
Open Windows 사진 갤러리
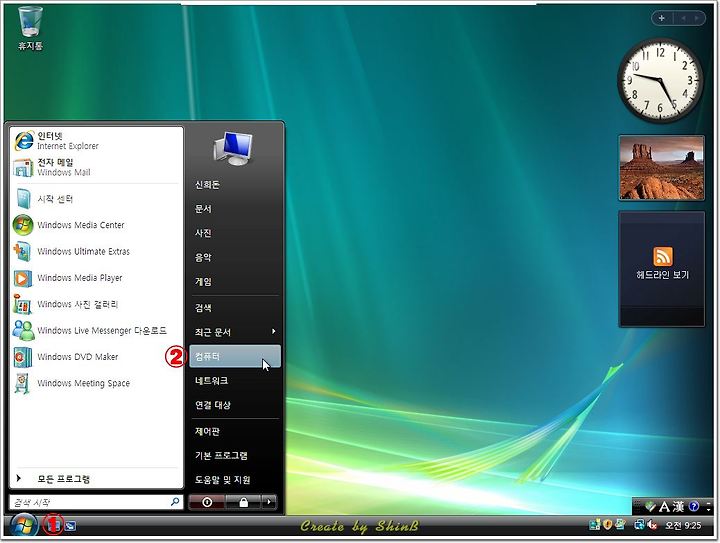[94, 304]
